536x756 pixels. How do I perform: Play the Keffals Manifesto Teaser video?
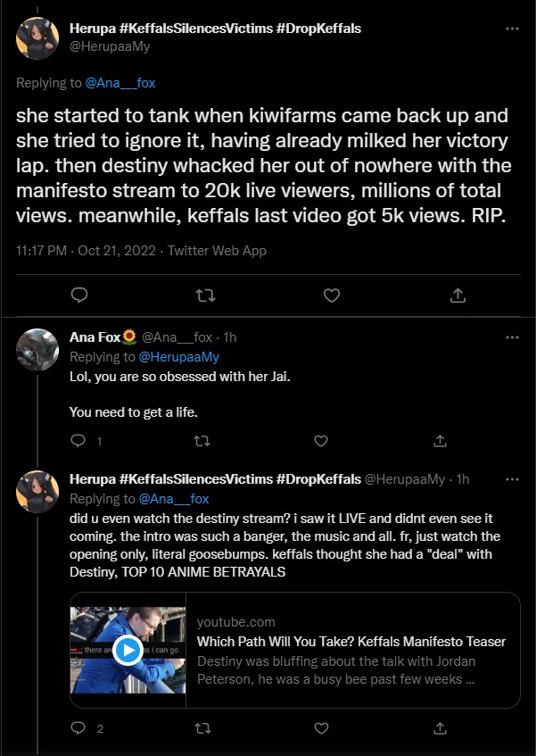click(128, 650)
